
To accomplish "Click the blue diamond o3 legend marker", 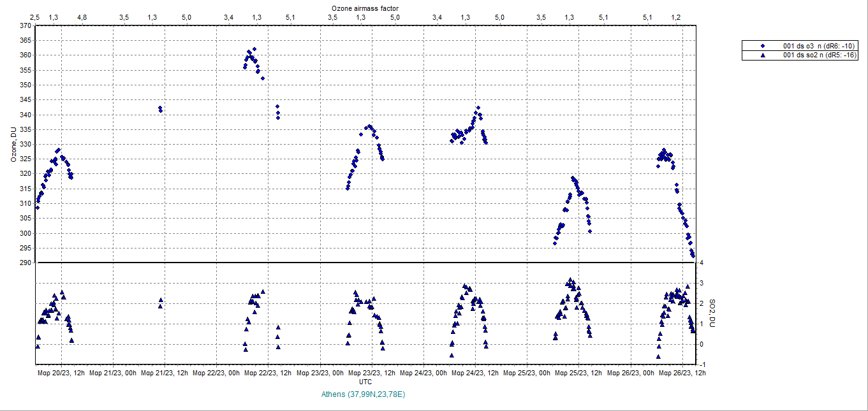I will click(762, 46).
